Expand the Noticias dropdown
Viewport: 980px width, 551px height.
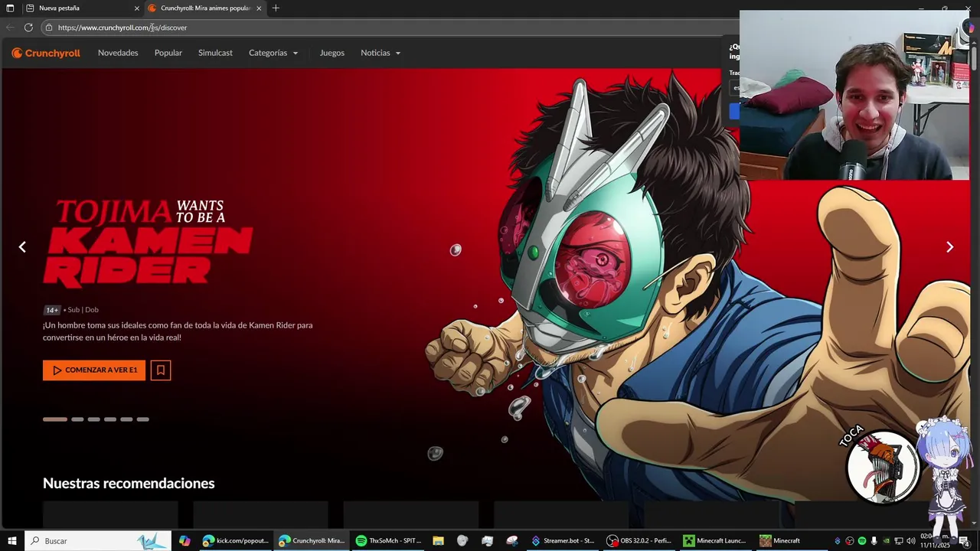point(381,53)
